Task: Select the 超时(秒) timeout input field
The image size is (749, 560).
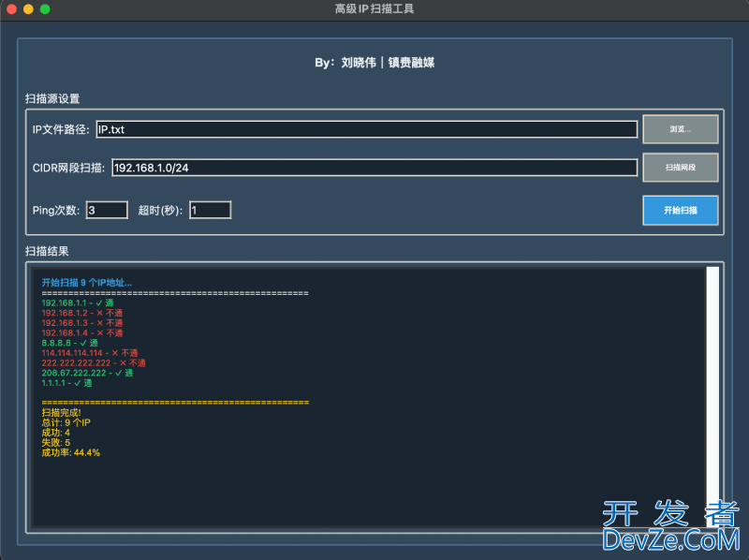Action: [210, 211]
